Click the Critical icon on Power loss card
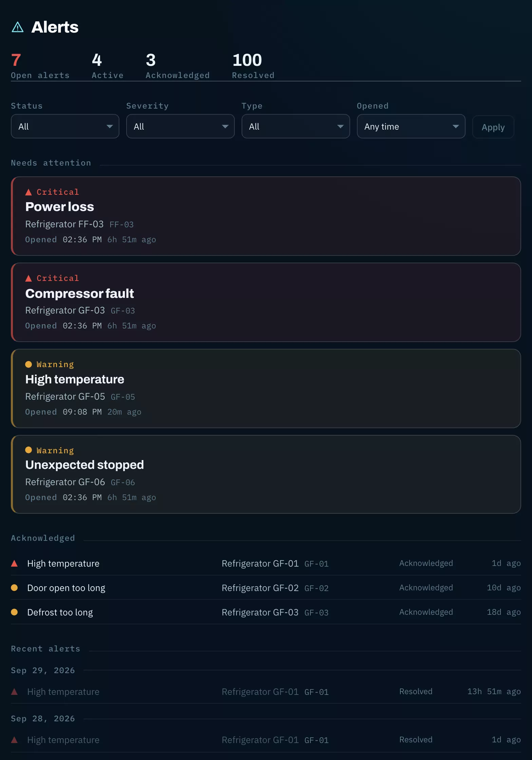The height and width of the screenshot is (760, 532). tap(28, 192)
